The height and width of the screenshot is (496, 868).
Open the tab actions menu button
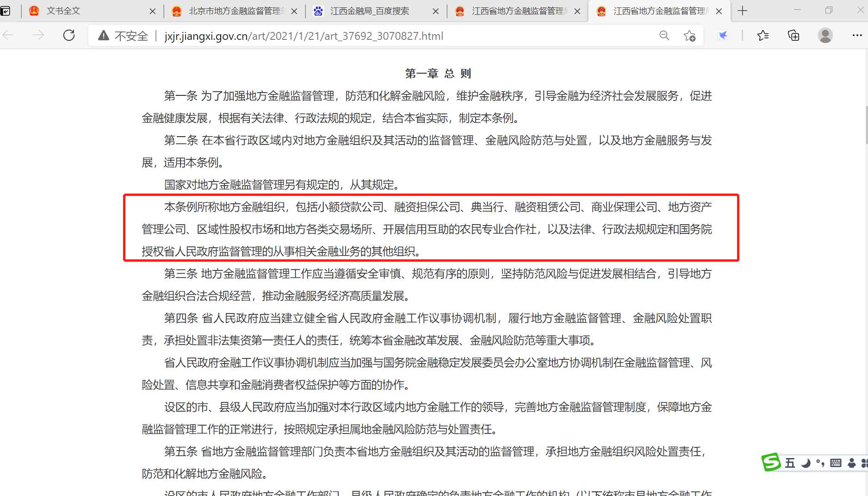[6, 11]
